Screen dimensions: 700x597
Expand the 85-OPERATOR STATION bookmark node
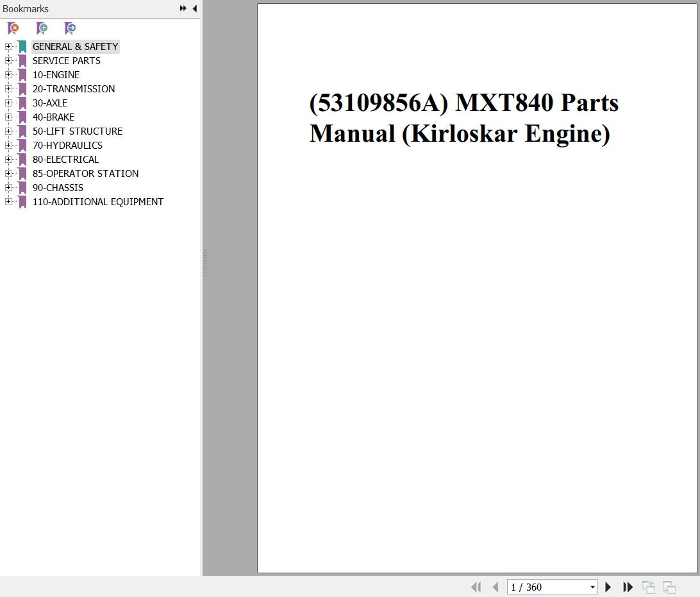coord(8,173)
